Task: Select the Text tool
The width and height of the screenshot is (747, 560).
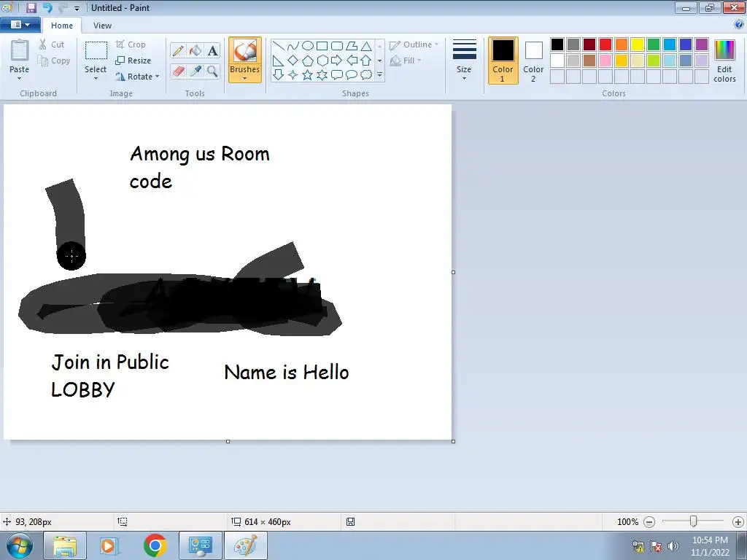Action: [212, 50]
